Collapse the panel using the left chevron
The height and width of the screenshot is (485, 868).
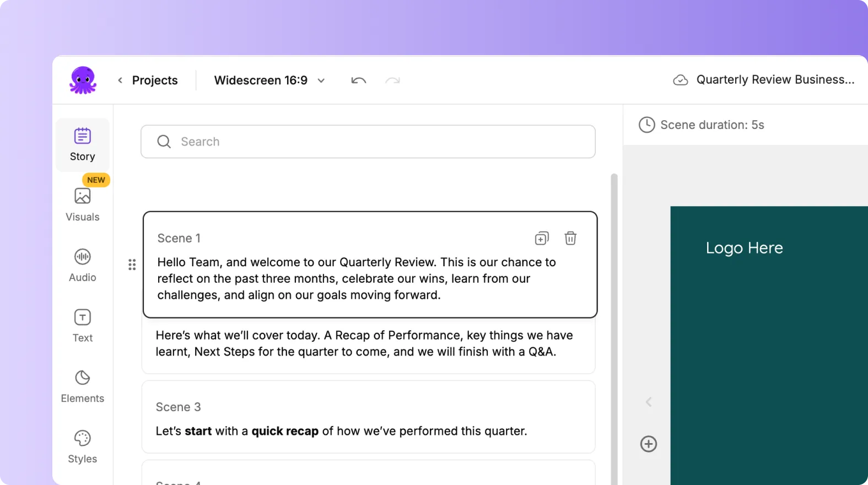point(649,402)
